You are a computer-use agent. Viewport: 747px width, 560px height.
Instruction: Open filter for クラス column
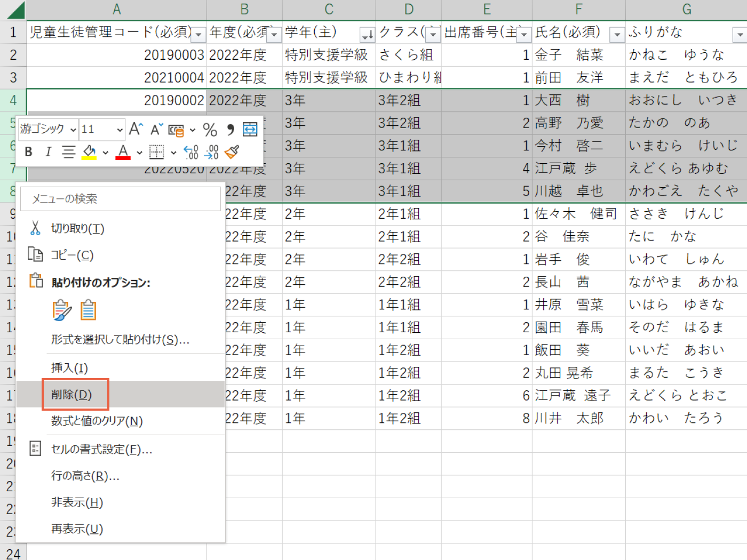(433, 35)
